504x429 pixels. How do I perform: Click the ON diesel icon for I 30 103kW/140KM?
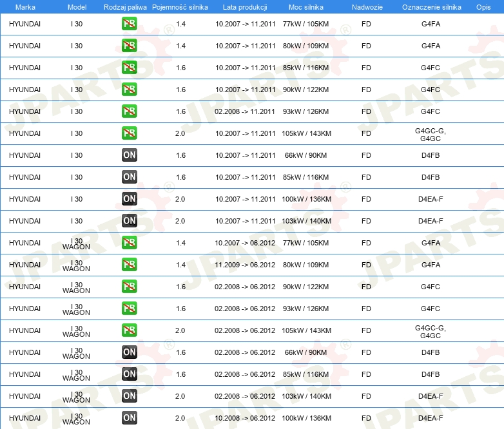pos(129,220)
